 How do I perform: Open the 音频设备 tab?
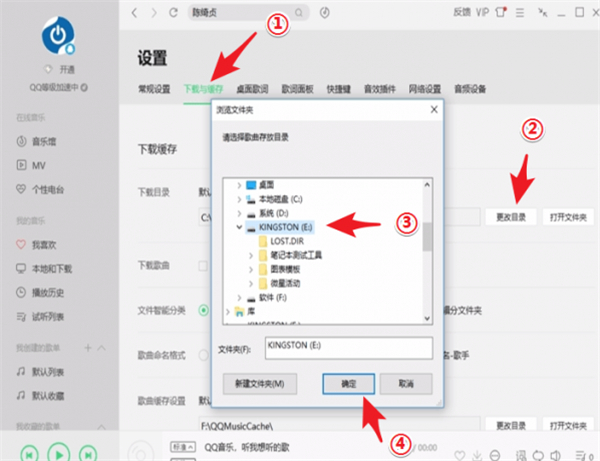(470, 89)
